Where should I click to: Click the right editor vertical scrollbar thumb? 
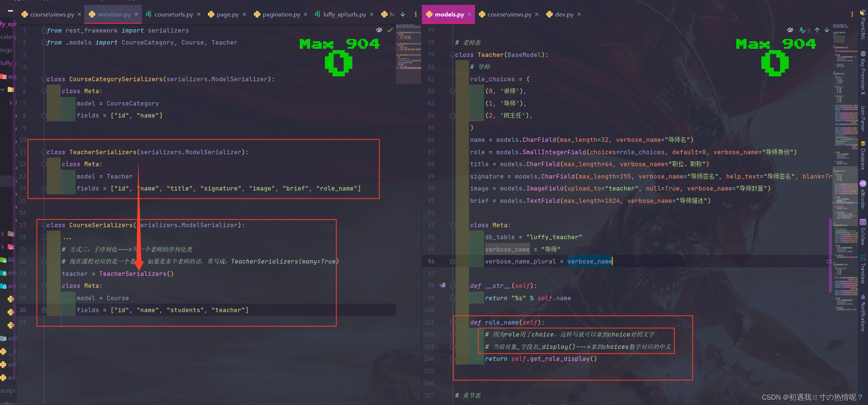pyautogui.click(x=830, y=255)
